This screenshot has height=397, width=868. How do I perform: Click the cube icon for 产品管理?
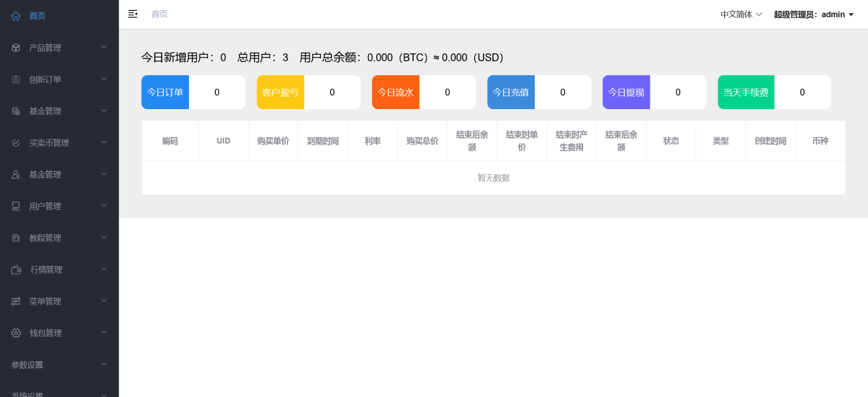[x=16, y=48]
